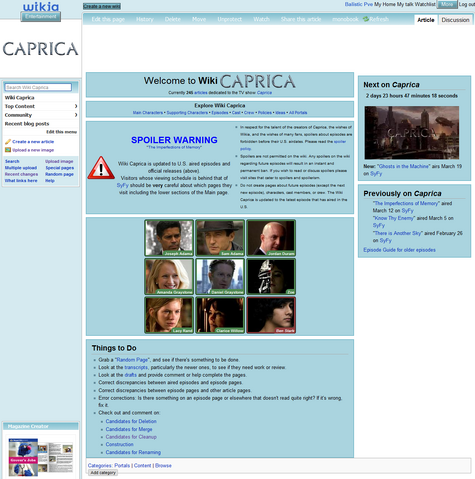The height and width of the screenshot is (479, 475).
Task: Open Multiple upload link
Action: pyautogui.click(x=21, y=168)
